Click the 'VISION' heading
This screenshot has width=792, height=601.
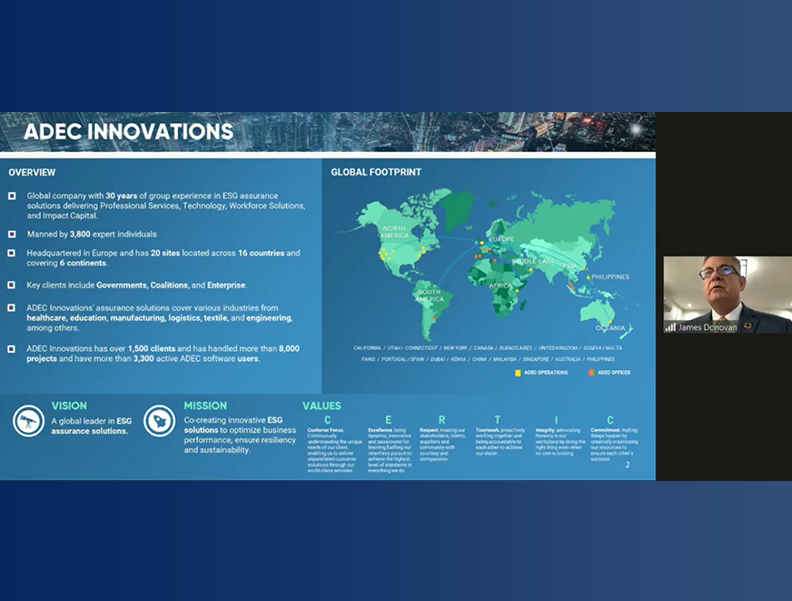(x=69, y=406)
